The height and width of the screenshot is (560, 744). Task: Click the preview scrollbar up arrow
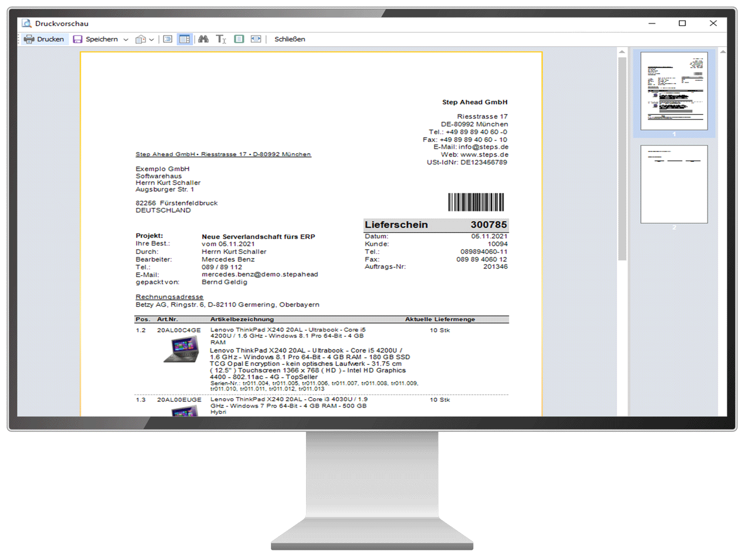pyautogui.click(x=622, y=52)
